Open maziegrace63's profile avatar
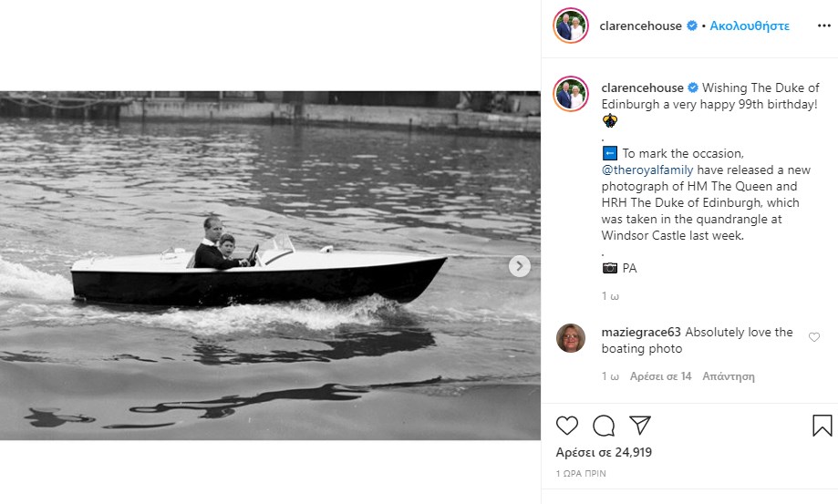The width and height of the screenshot is (838, 504). (x=571, y=337)
